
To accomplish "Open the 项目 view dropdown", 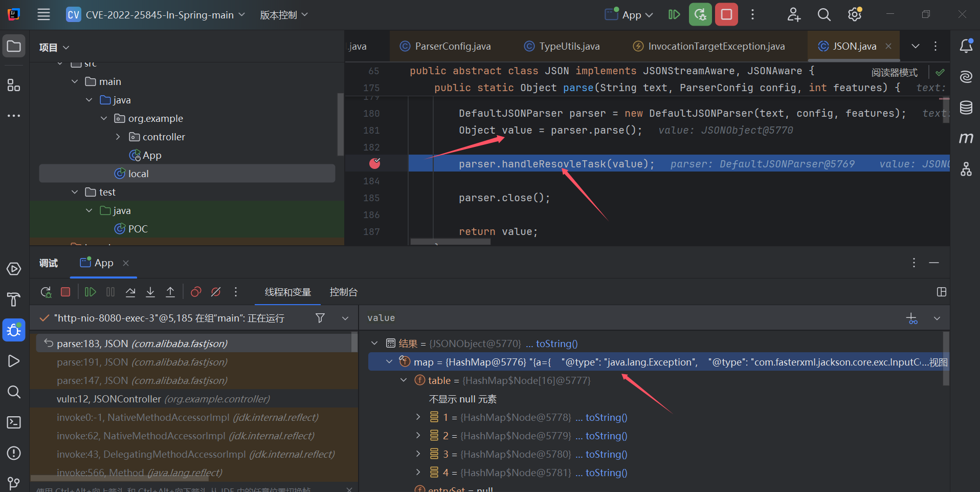I will (54, 47).
